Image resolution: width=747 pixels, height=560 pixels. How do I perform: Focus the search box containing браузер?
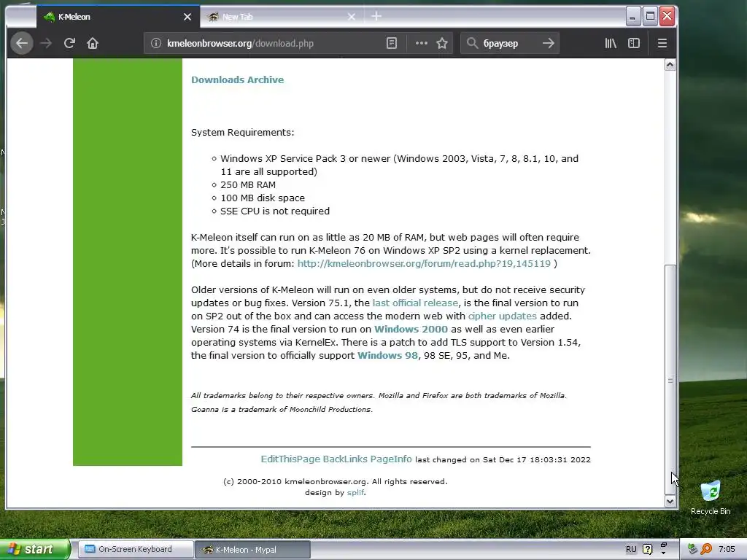click(x=510, y=43)
